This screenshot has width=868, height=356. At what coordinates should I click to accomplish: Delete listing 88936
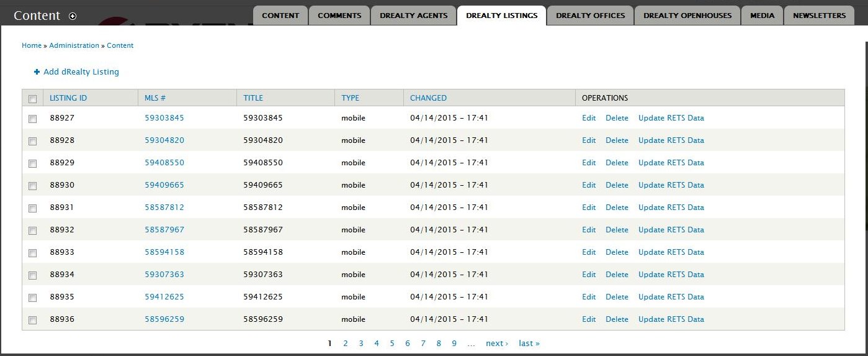(x=617, y=319)
